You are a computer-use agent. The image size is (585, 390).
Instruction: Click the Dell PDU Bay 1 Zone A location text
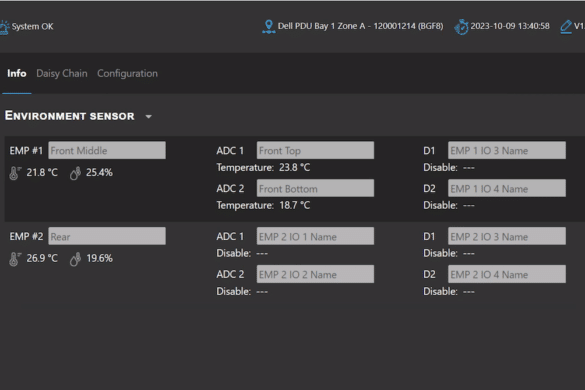[x=360, y=26]
